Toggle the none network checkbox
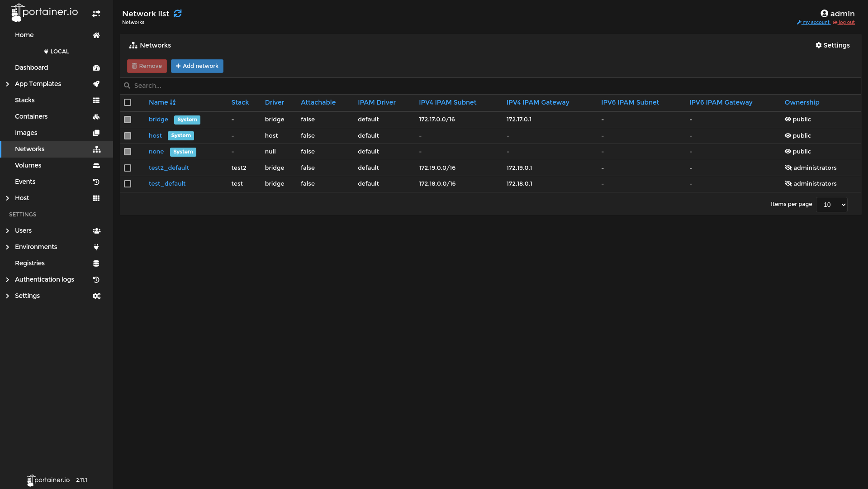 128,152
